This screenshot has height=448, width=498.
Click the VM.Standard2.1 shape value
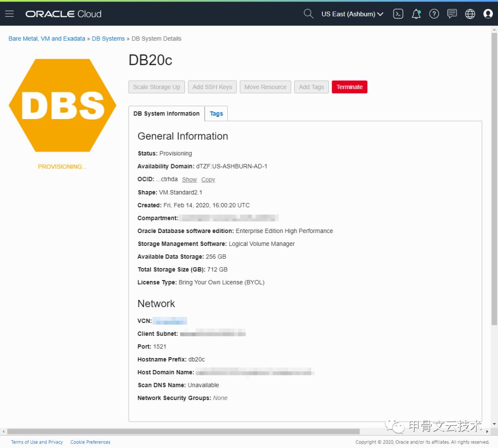[x=180, y=192]
